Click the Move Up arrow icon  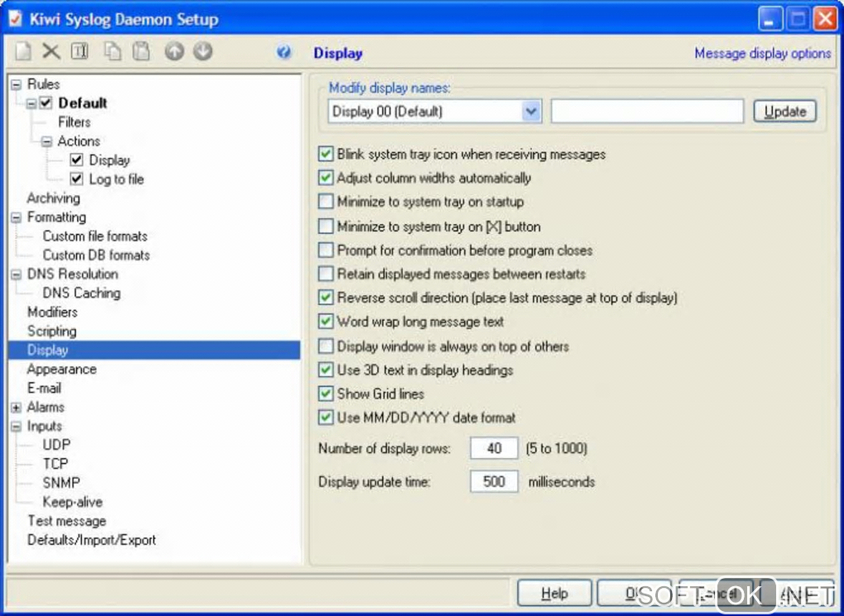pos(175,51)
